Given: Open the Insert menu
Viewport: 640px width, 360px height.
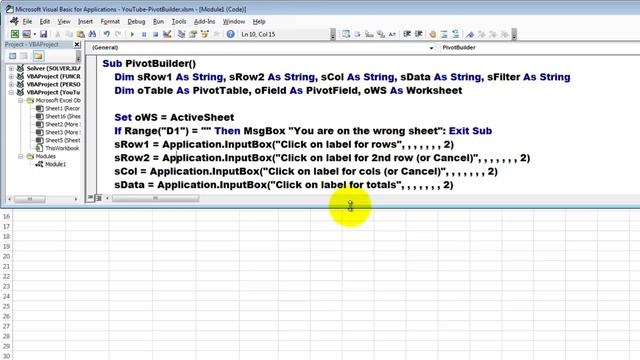Looking at the screenshot, I should click(x=85, y=22).
